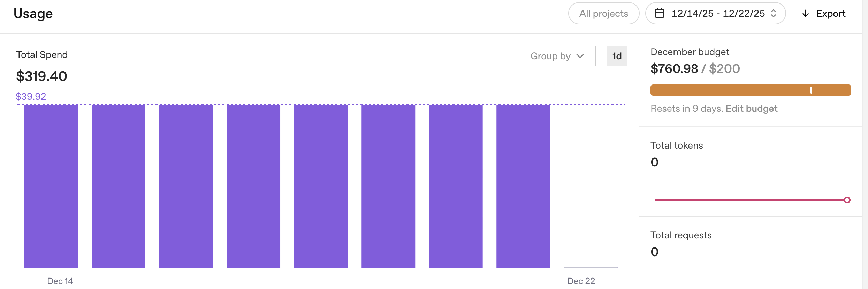The width and height of the screenshot is (868, 289).
Task: Click the budget bar white marker
Action: point(811,90)
